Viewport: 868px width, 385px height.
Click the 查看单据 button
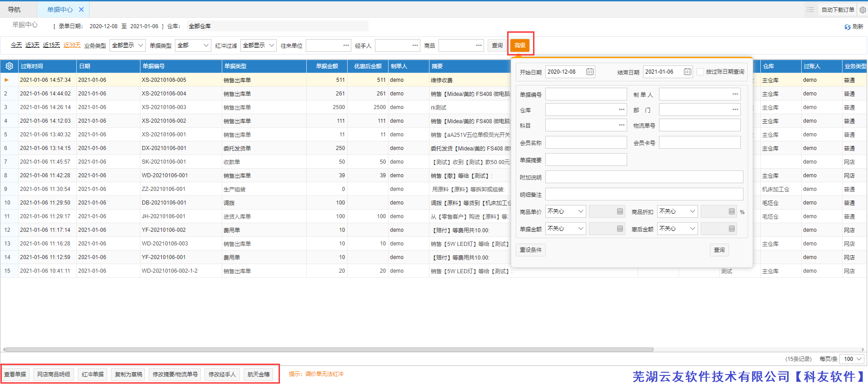point(15,375)
